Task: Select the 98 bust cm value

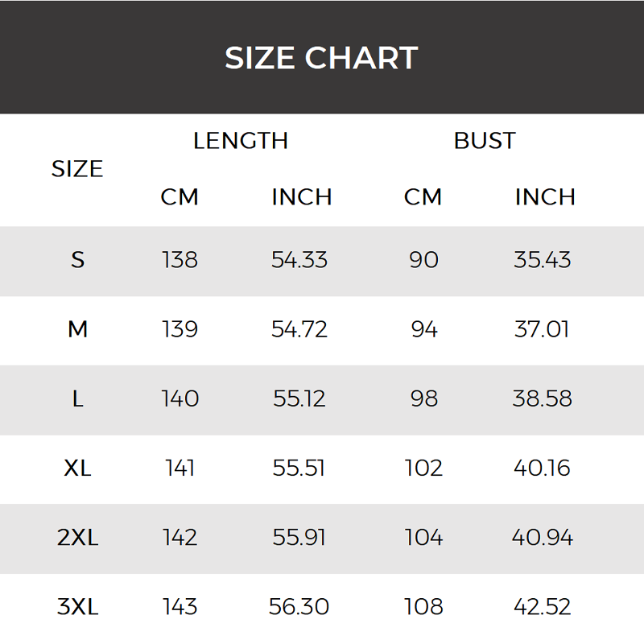Action: pos(423,398)
